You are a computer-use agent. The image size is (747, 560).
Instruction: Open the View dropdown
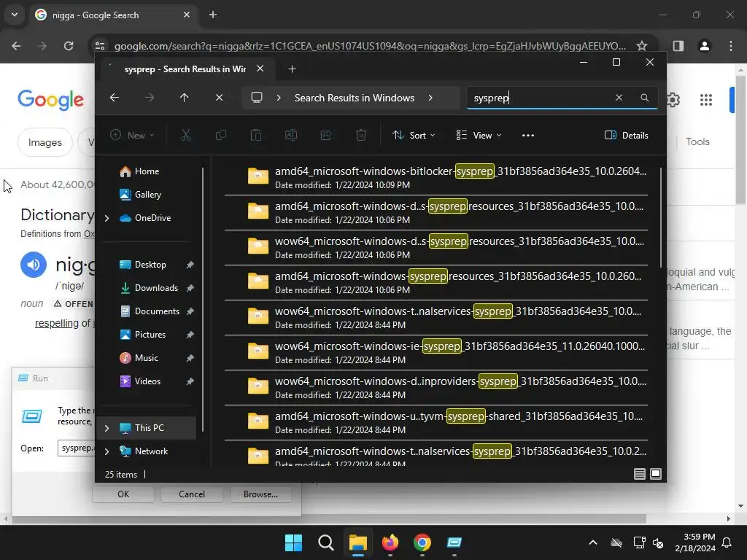(x=479, y=135)
